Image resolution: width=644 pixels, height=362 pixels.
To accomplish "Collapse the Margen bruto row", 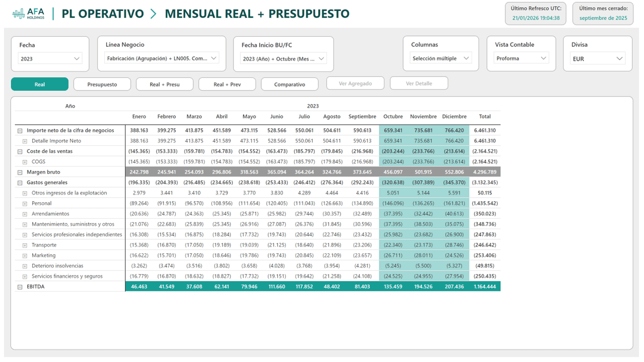I will pos(20,172).
